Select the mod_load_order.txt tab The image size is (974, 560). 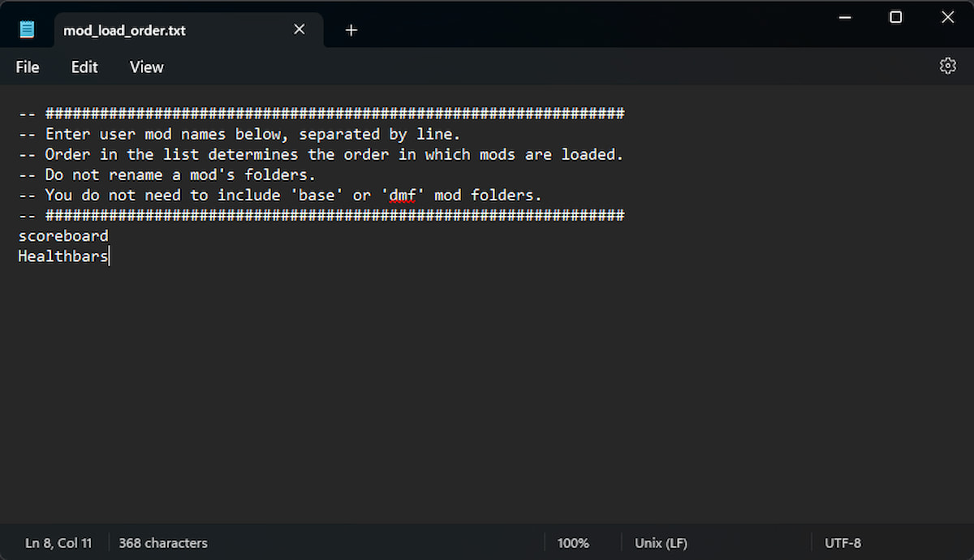pyautogui.click(x=125, y=31)
